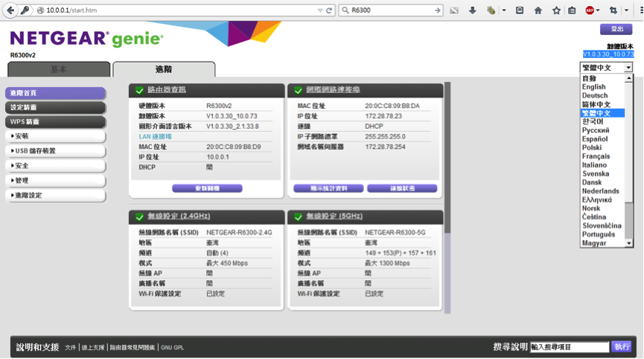This screenshot has height=359, width=644.
Task: Open the browser hamburger menu
Action: [x=641, y=10]
